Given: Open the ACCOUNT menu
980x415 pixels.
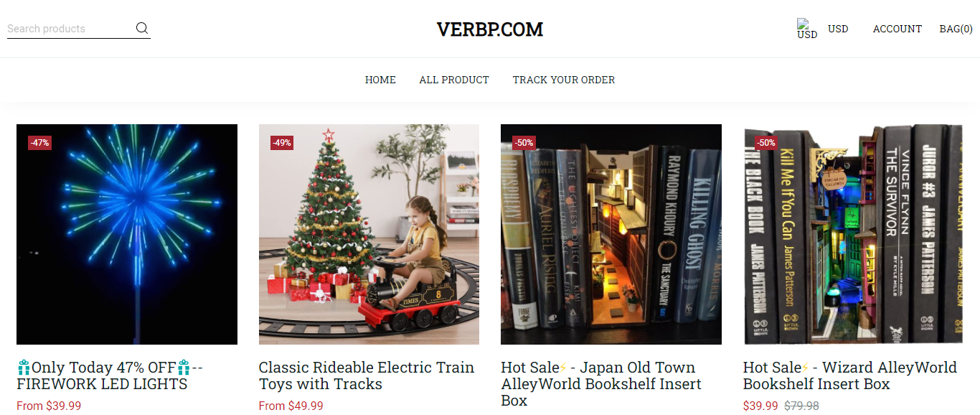Looking at the screenshot, I should pyautogui.click(x=897, y=29).
